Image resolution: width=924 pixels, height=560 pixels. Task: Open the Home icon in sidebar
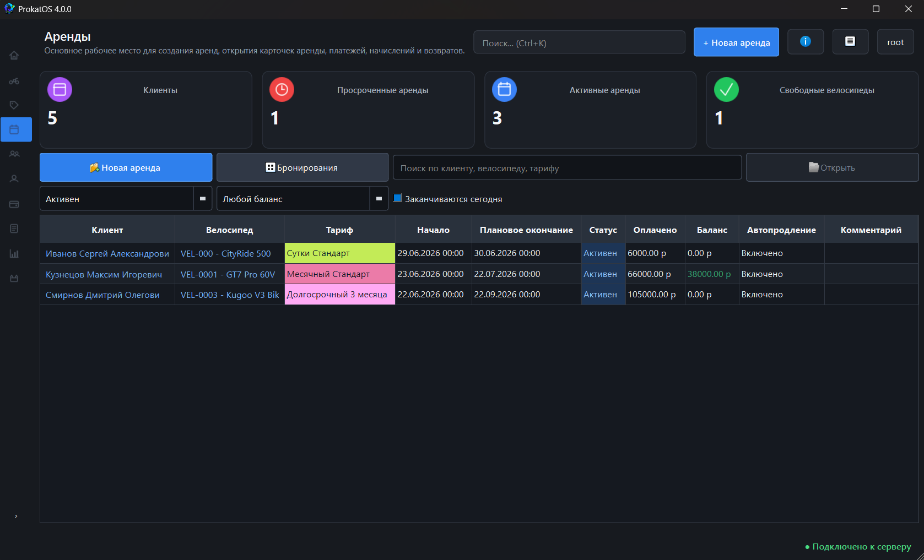coord(14,56)
